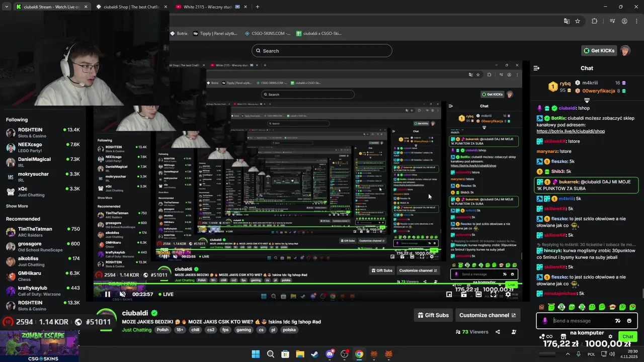This screenshot has width=644, height=362.
Task: Open Windows taskbar search
Action: pos(271,354)
